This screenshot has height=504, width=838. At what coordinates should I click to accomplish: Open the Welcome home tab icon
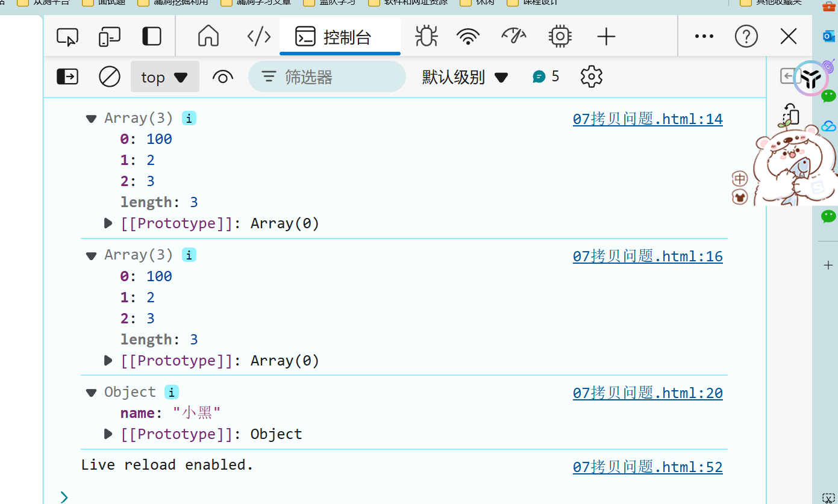coord(208,37)
